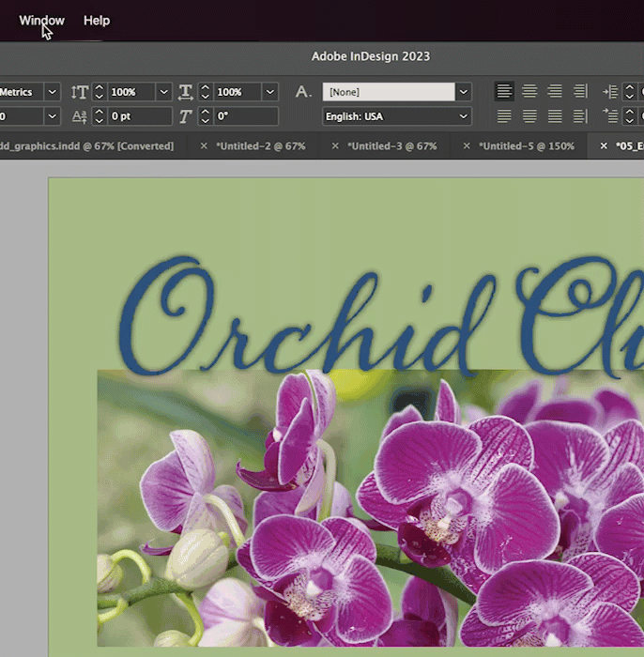Adjust the Skew angle stepper arrows
This screenshot has height=657, width=644.
point(205,116)
